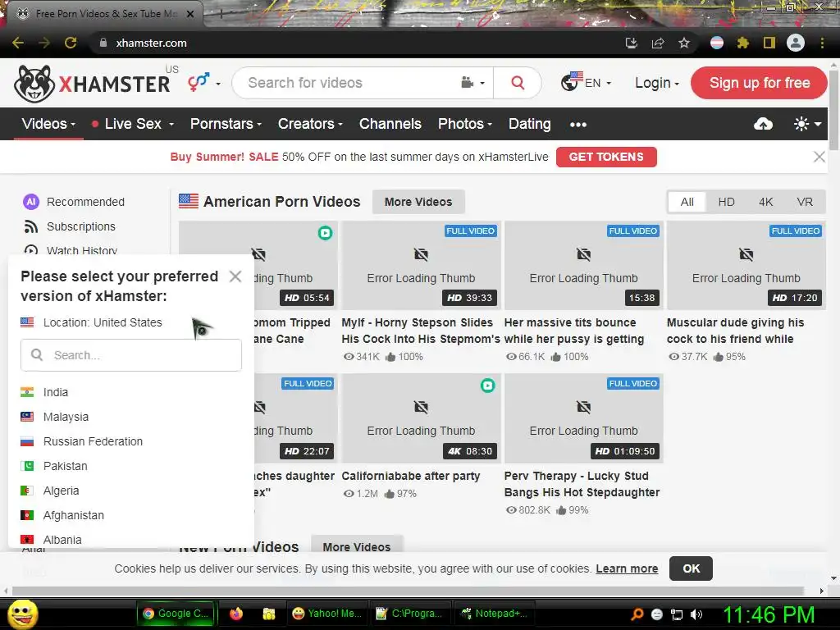The image size is (840, 630).
Task: Click the xHamster logo
Action: coord(92,84)
